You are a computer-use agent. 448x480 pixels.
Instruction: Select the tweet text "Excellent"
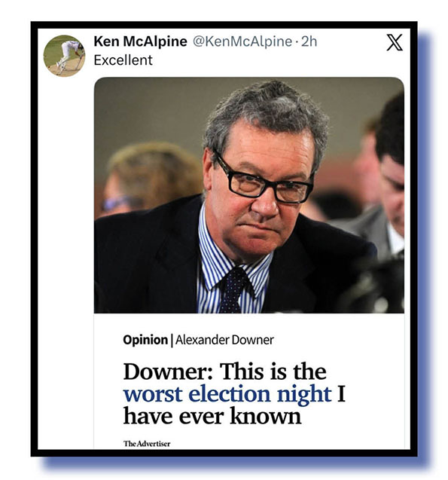point(123,60)
